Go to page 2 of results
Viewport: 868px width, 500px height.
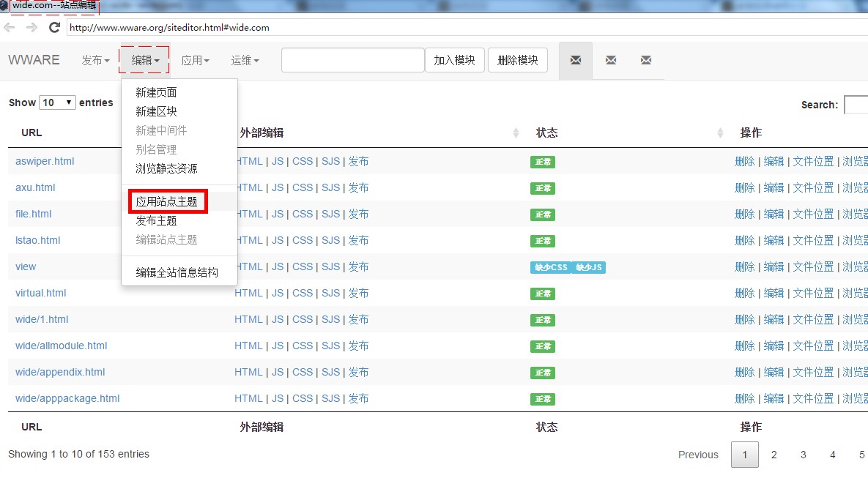tap(774, 455)
